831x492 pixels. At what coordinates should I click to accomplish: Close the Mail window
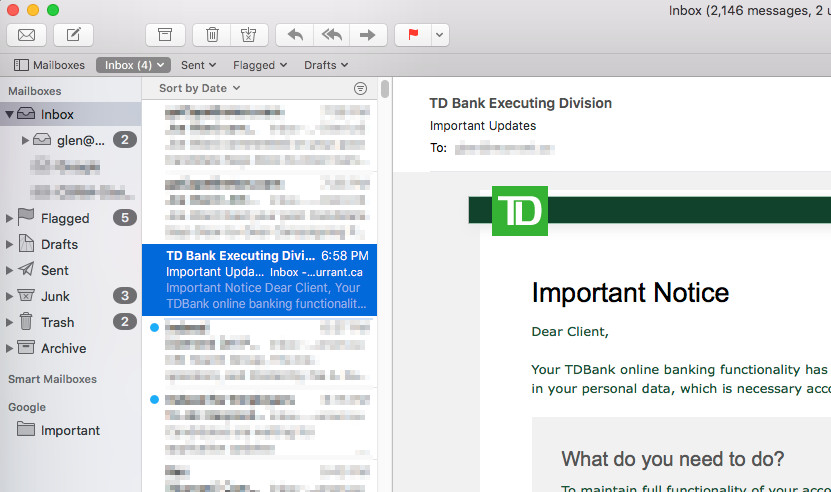[13, 10]
